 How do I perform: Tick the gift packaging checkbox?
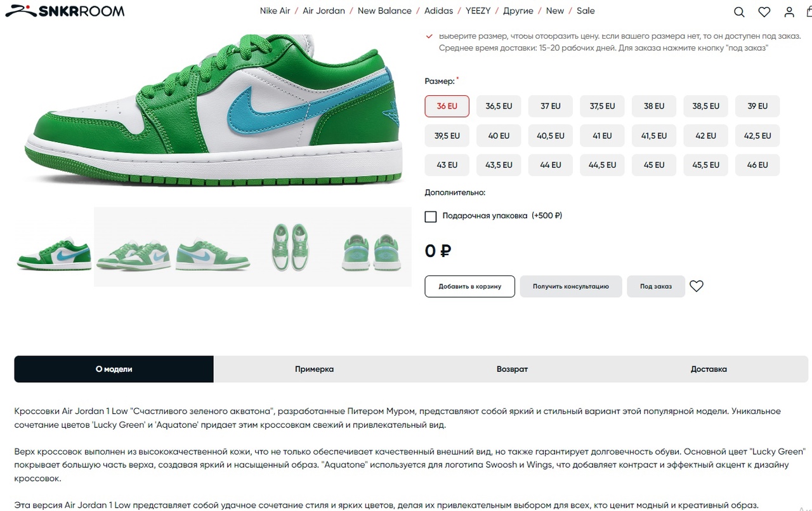point(431,216)
